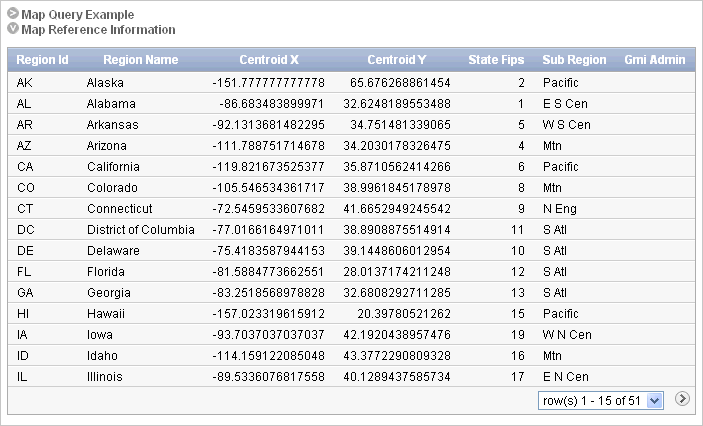The width and height of the screenshot is (703, 426).
Task: Click centroid X value -77.0166164971011
Action: click(269, 230)
